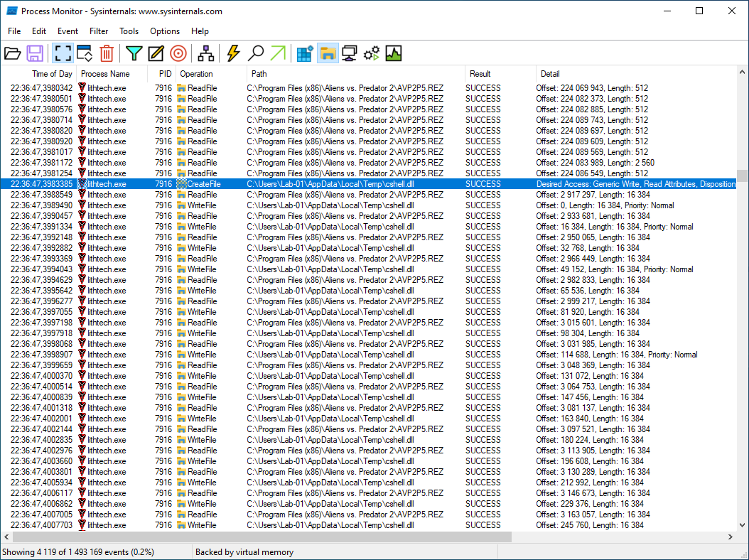749x560 pixels.
Task: Click WriteFile operation at 22:36:47,3989490
Action: tap(202, 205)
